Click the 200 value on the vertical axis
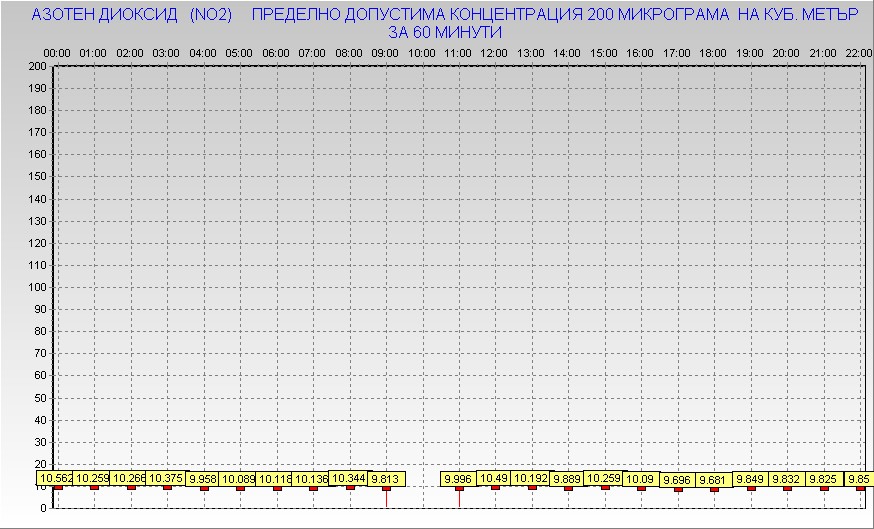The image size is (874, 529). 37,66
